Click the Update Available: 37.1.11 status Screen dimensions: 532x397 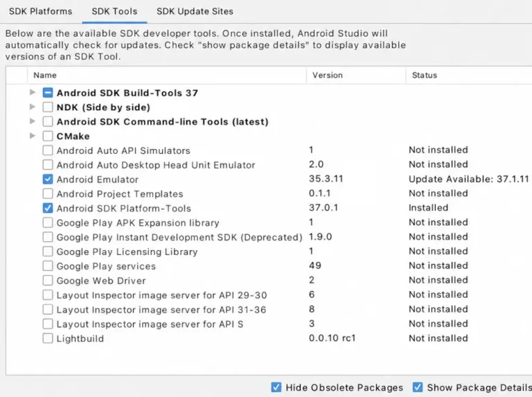[x=469, y=179]
